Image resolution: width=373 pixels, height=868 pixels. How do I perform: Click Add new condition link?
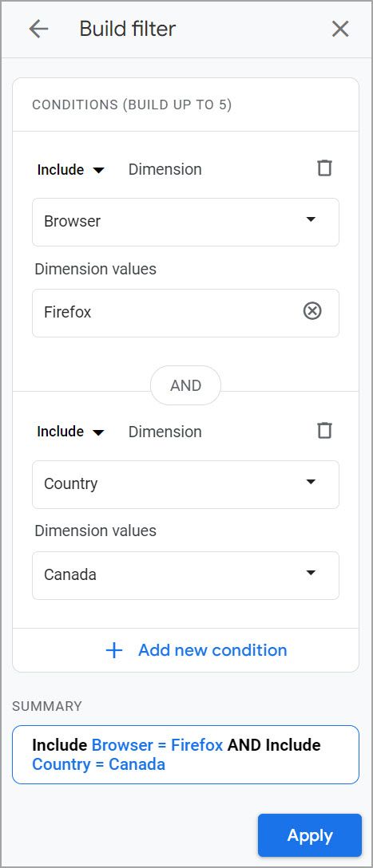[212, 650]
